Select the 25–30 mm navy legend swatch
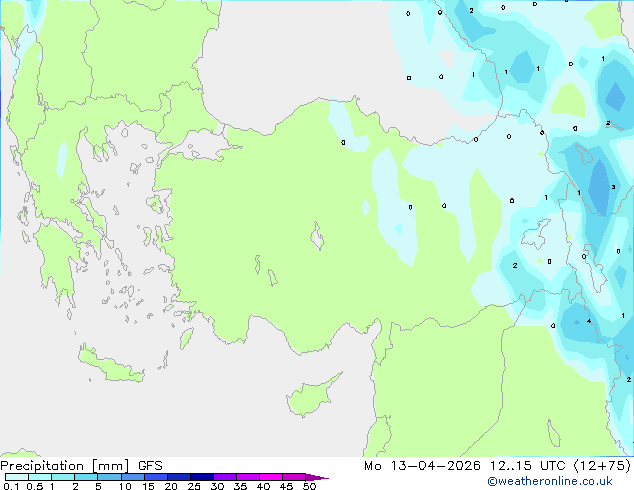Viewport: 634px width, 490px height. point(201,477)
